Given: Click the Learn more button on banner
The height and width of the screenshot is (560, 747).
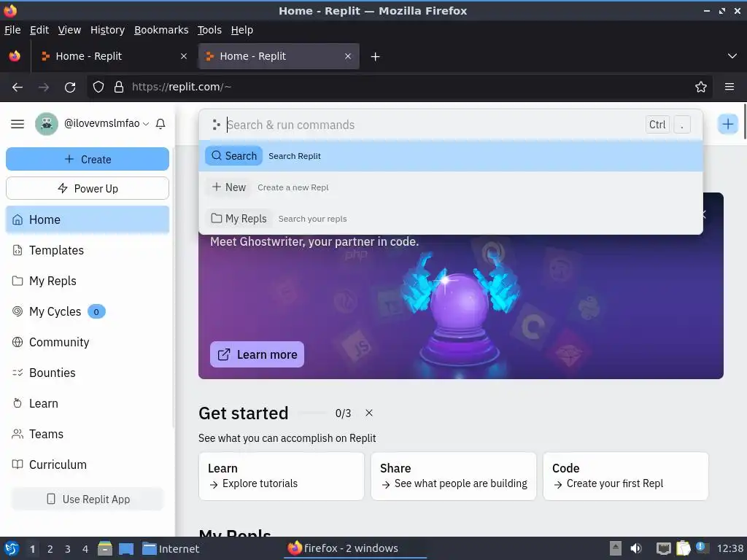Looking at the screenshot, I should [x=258, y=354].
